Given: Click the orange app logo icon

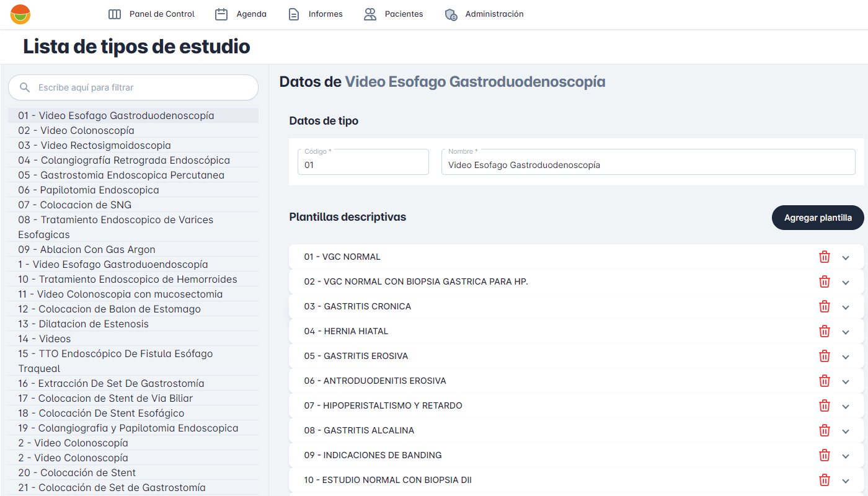Looking at the screenshot, I should pos(20,14).
